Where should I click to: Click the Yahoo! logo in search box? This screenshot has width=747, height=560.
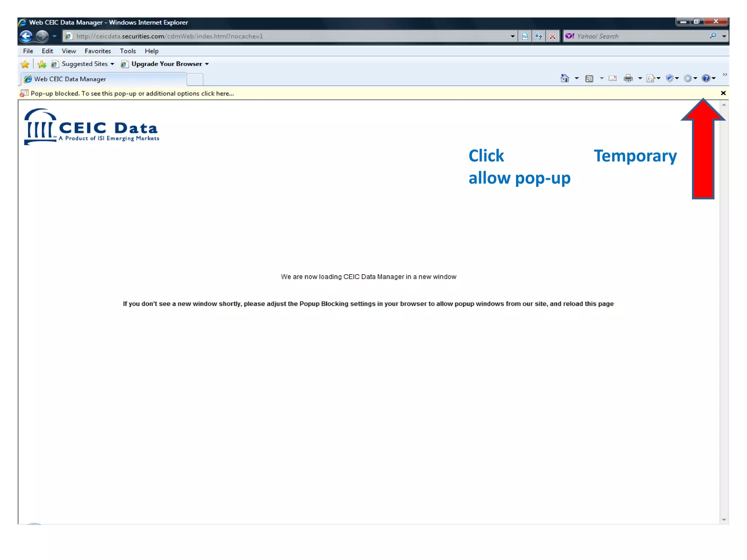tap(570, 36)
